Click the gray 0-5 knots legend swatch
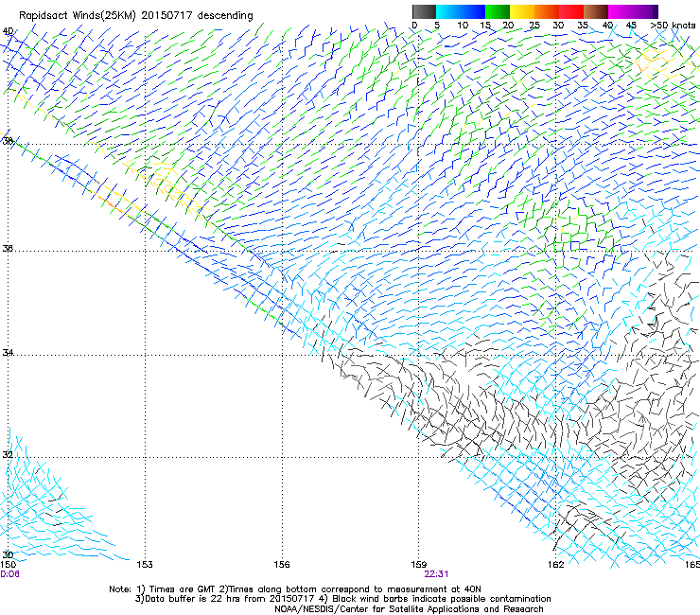Screen dimensions: 700x615 [x=424, y=11]
